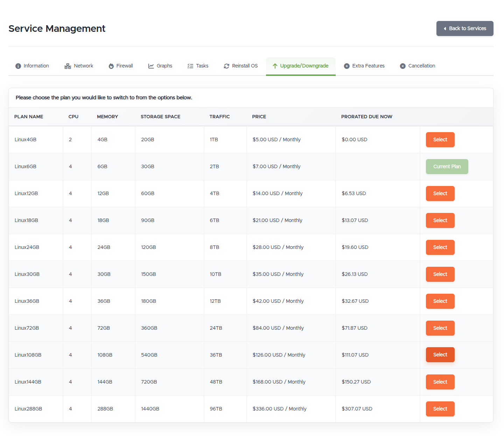This screenshot has height=436, width=504.
Task: Click the back-arrow icon in Back to Services
Action: tap(445, 29)
